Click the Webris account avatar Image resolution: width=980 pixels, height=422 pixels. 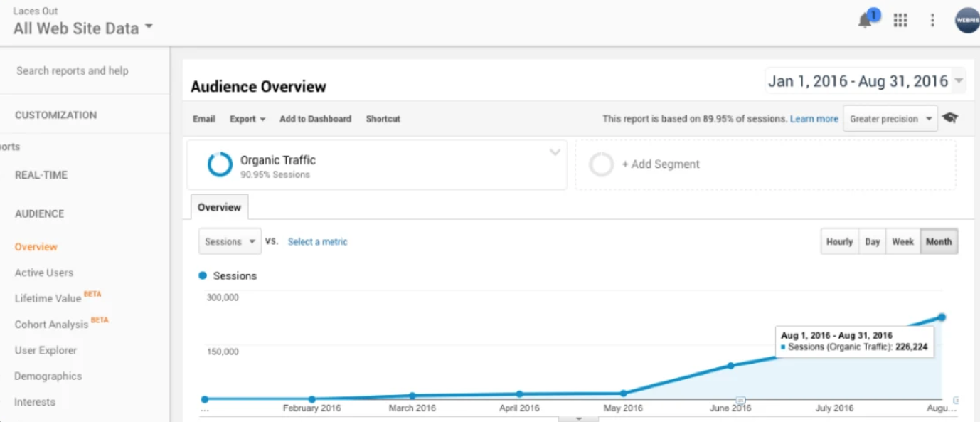point(966,20)
